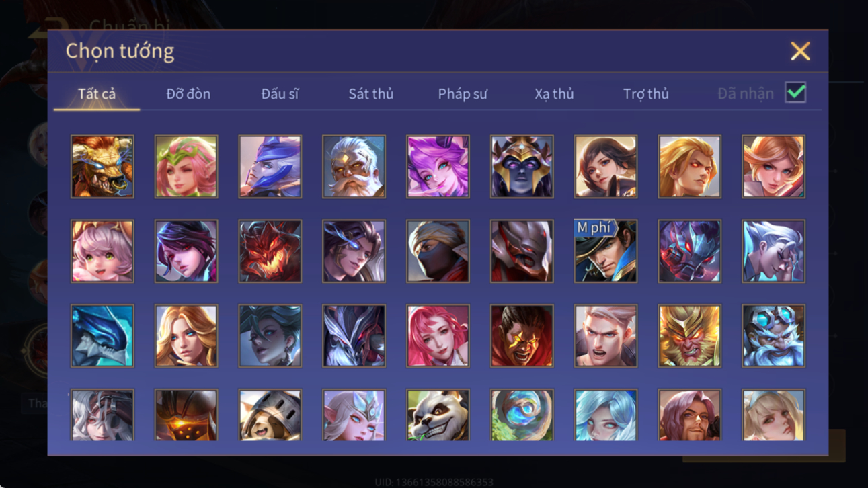Image resolution: width=868 pixels, height=488 pixels.
Task: Filter heroes by Pháp sư
Action: pos(463,94)
